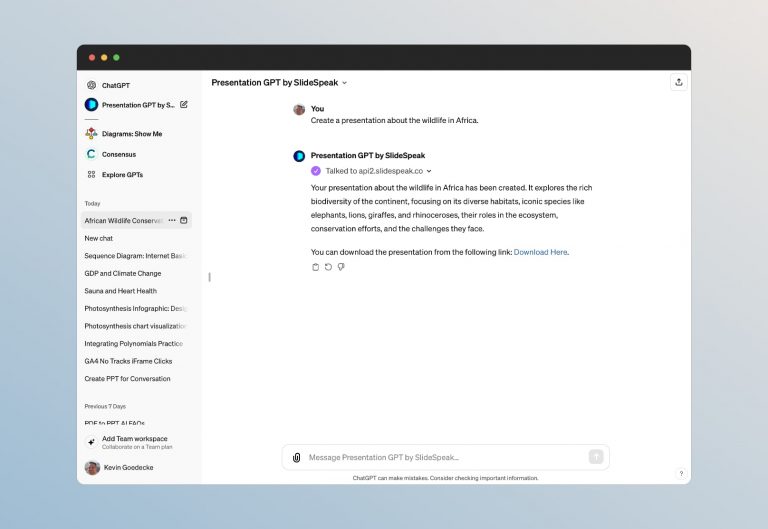Regenerate the assistant response
This screenshot has height=529, width=768.
coord(328,267)
